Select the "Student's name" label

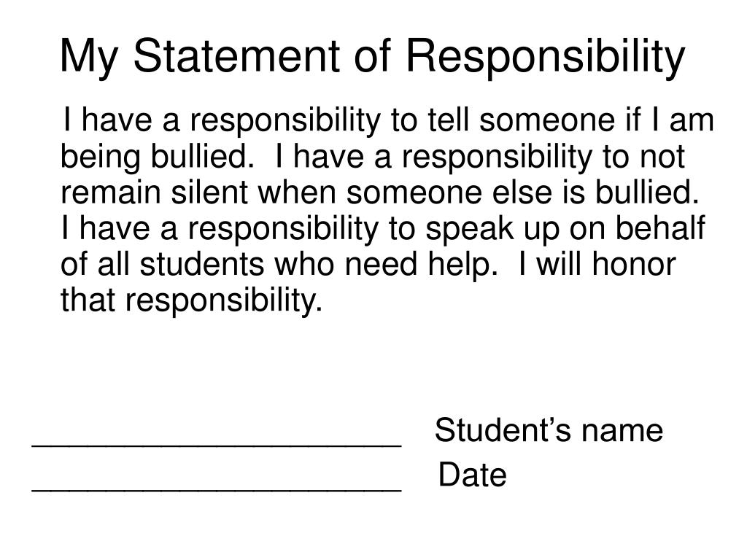tap(549, 430)
